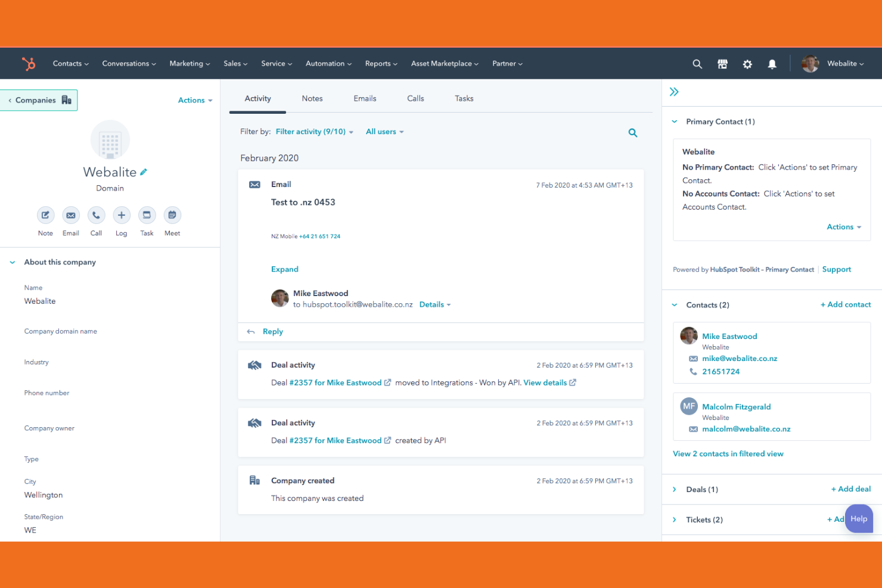Image resolution: width=882 pixels, height=588 pixels.
Task: Select the Call icon
Action: 96,215
